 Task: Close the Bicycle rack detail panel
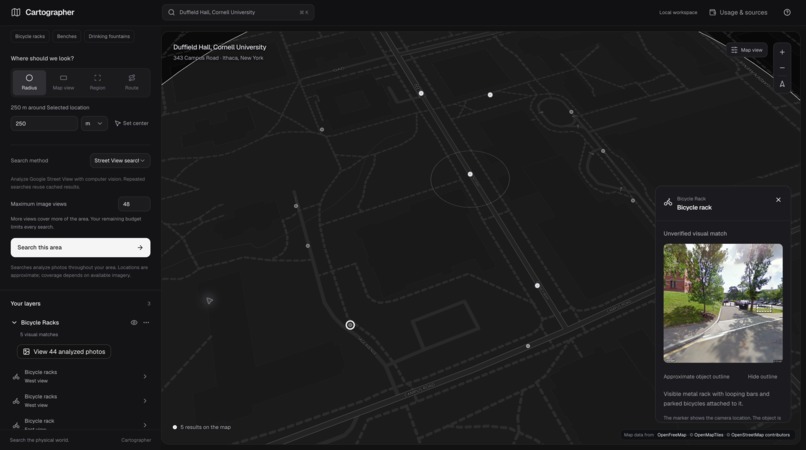[x=778, y=200]
